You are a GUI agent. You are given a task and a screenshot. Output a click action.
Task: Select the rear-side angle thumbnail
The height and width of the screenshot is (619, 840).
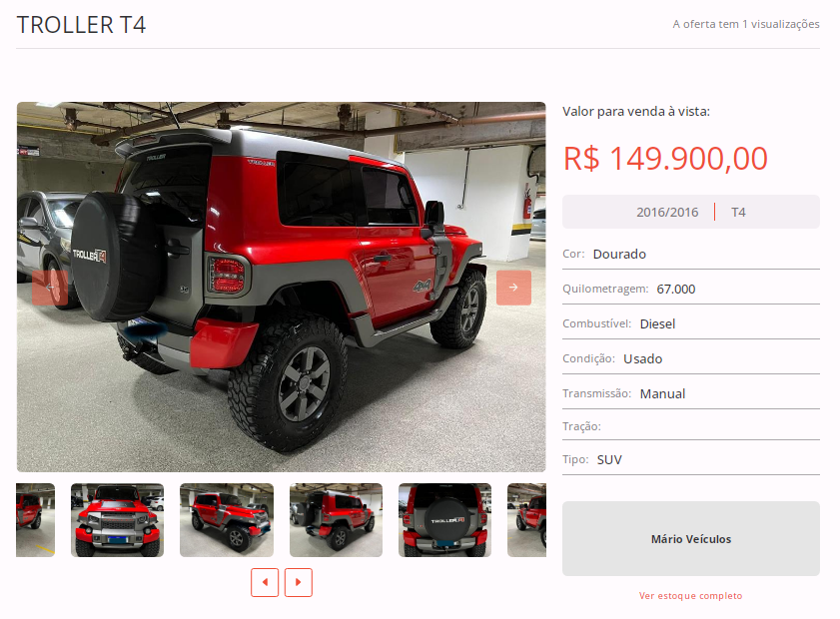[336, 520]
